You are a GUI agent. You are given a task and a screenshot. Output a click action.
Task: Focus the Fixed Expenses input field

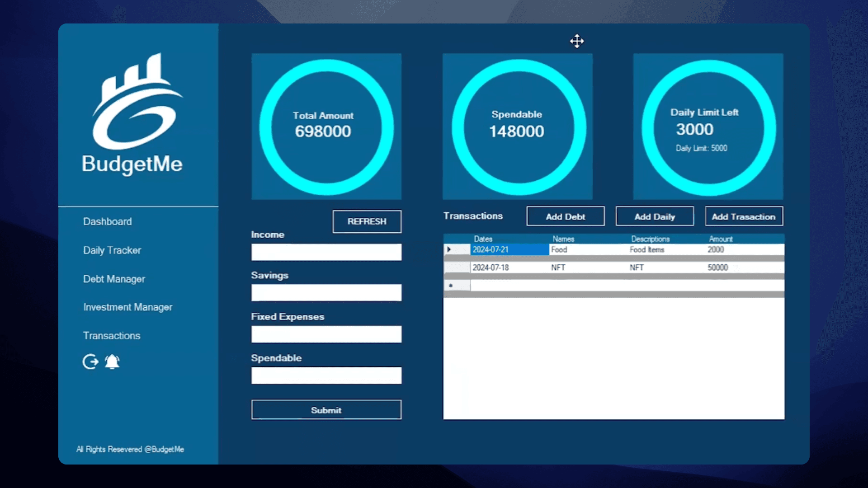pyautogui.click(x=326, y=334)
